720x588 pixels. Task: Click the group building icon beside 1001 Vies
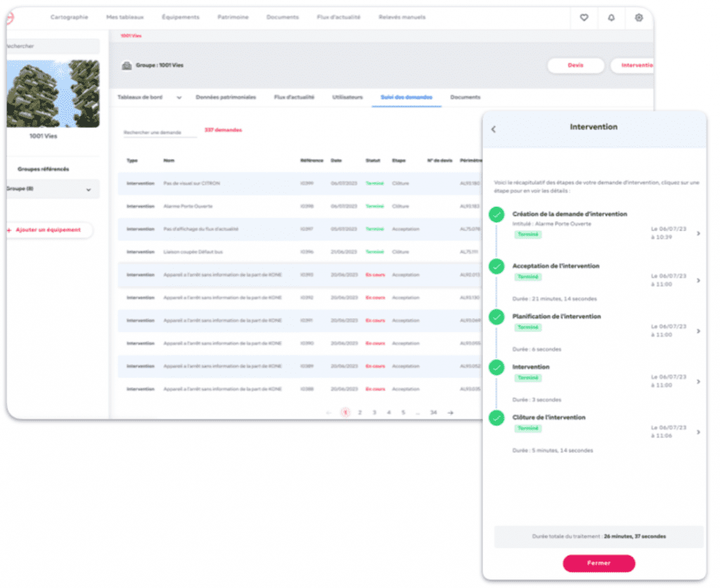click(x=127, y=65)
